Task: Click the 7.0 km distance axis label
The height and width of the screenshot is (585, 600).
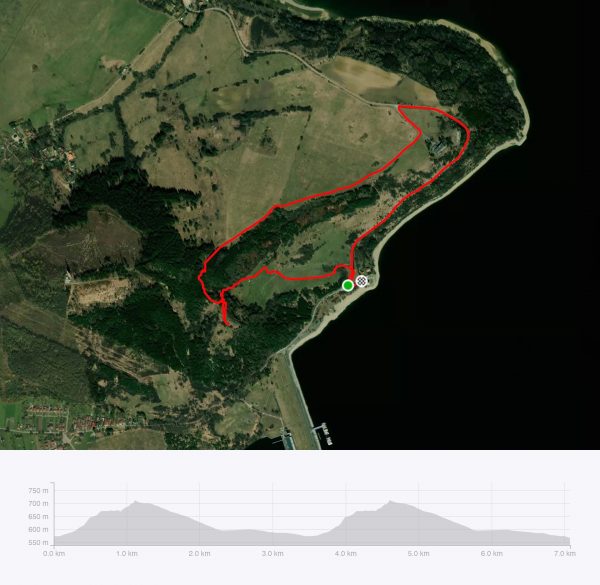Action: coord(564,554)
